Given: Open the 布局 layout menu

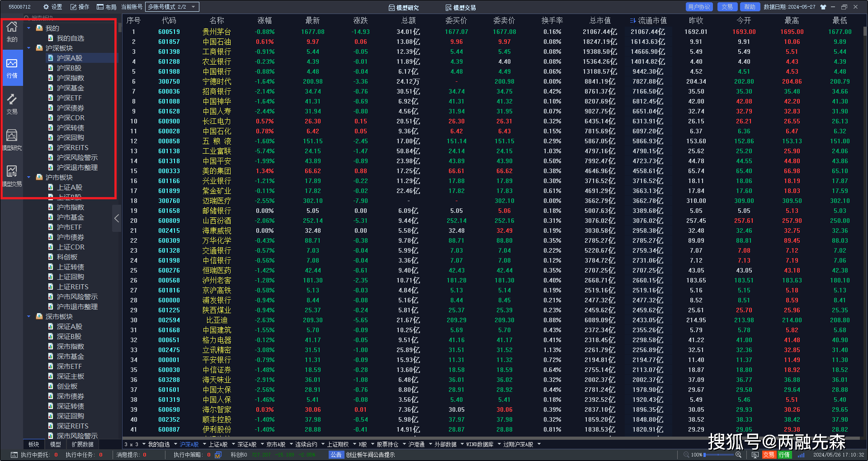Looking at the screenshot, I should (107, 7).
